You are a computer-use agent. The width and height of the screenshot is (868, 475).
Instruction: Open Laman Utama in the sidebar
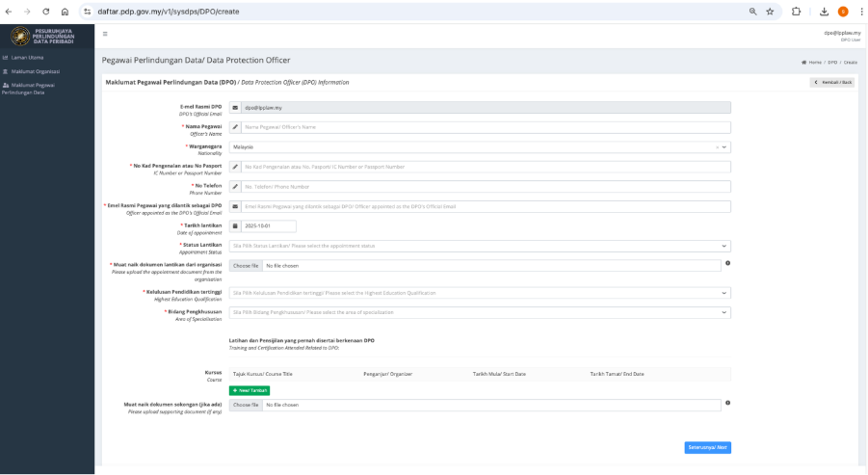click(x=28, y=58)
